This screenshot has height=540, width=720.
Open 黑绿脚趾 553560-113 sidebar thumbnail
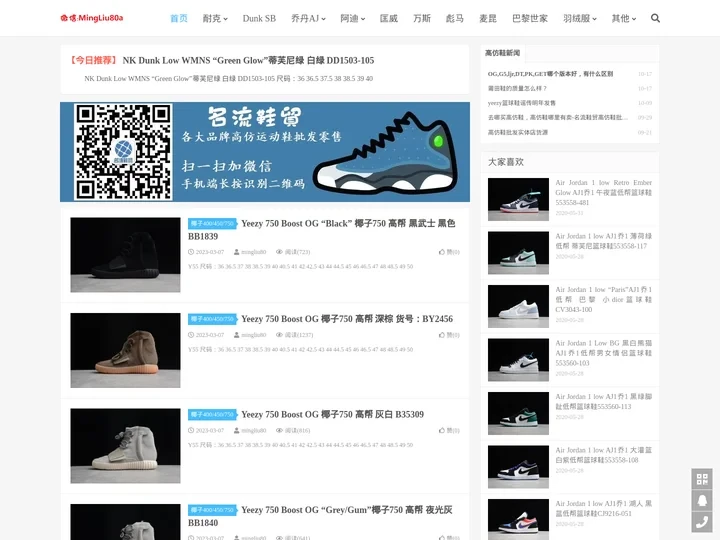pos(518,413)
